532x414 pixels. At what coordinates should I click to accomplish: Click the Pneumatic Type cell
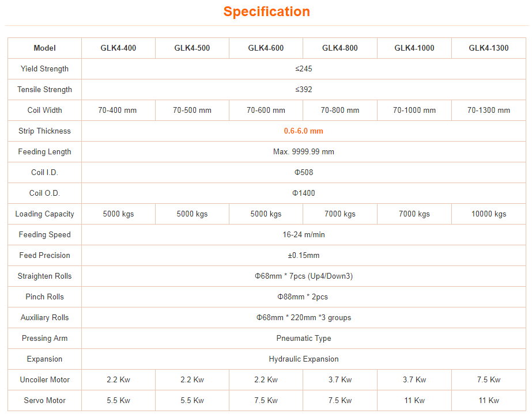304,339
